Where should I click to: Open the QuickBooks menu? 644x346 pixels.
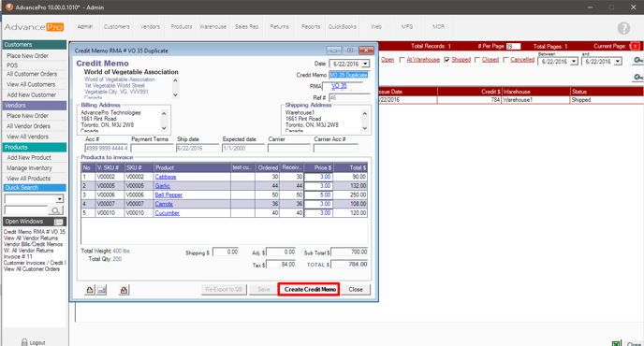coord(343,27)
